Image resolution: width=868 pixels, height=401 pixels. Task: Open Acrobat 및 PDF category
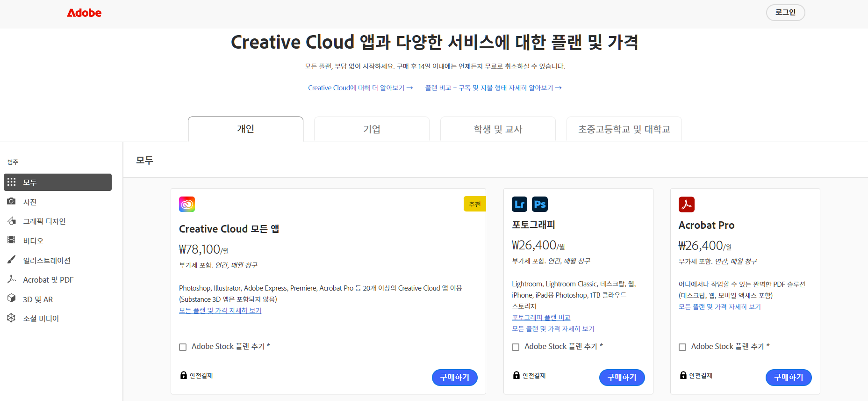pyautogui.click(x=57, y=279)
